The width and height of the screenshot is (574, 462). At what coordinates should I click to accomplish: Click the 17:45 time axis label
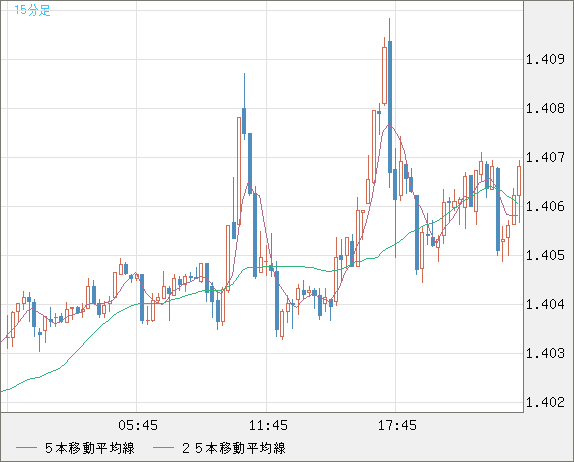(x=397, y=425)
